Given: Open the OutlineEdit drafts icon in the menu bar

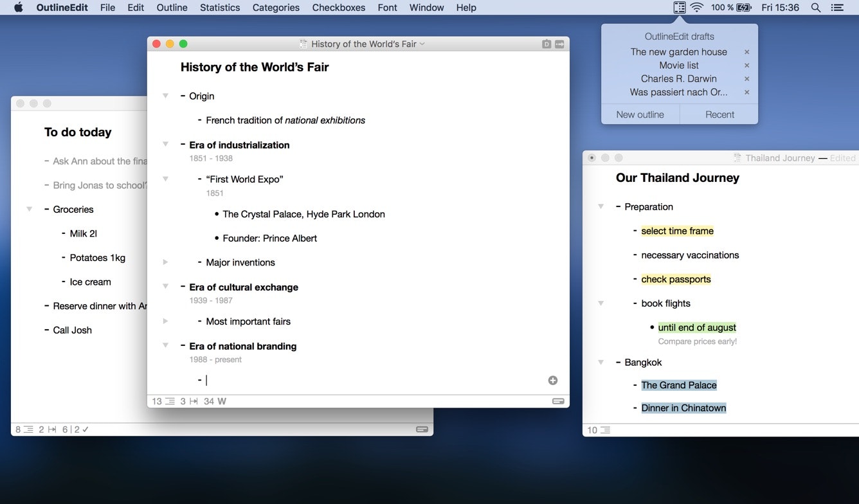Looking at the screenshot, I should pyautogui.click(x=680, y=8).
